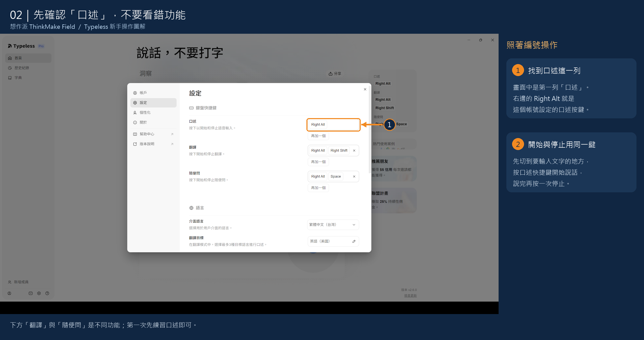Click the 語言 globe icon
Screen dimensions: 644x340
191,208
